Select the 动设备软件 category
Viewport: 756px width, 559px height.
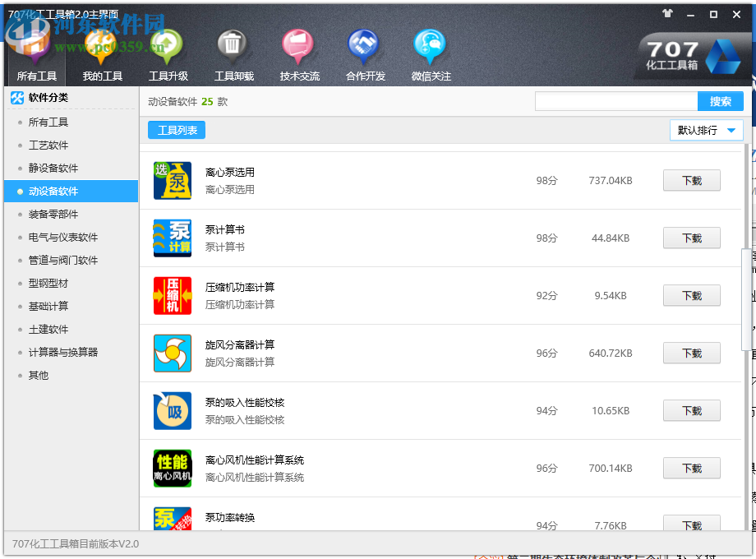[x=71, y=191]
